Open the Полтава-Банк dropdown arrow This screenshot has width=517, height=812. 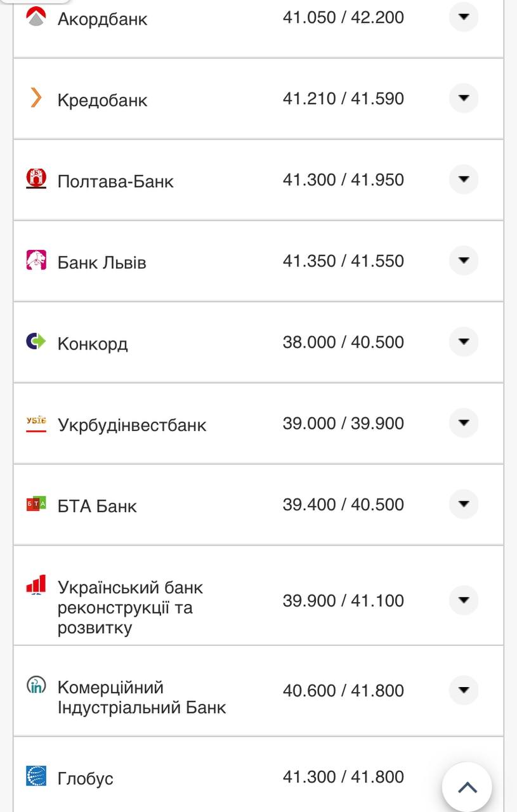click(x=464, y=179)
